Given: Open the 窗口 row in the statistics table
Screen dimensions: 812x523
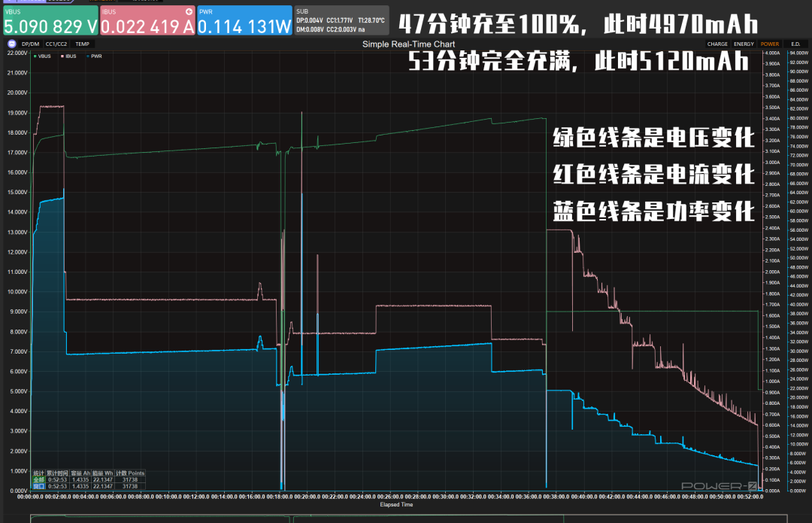Looking at the screenshot, I should [x=39, y=486].
